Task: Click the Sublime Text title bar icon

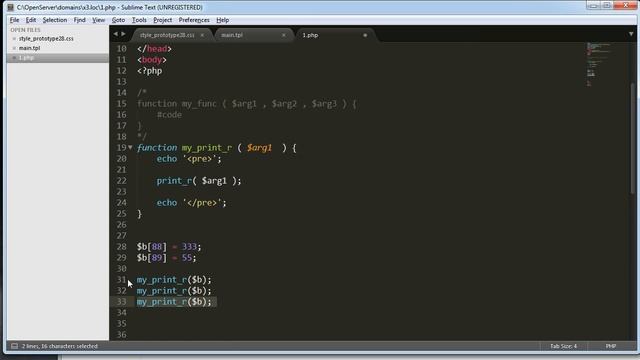Action: 11,7
